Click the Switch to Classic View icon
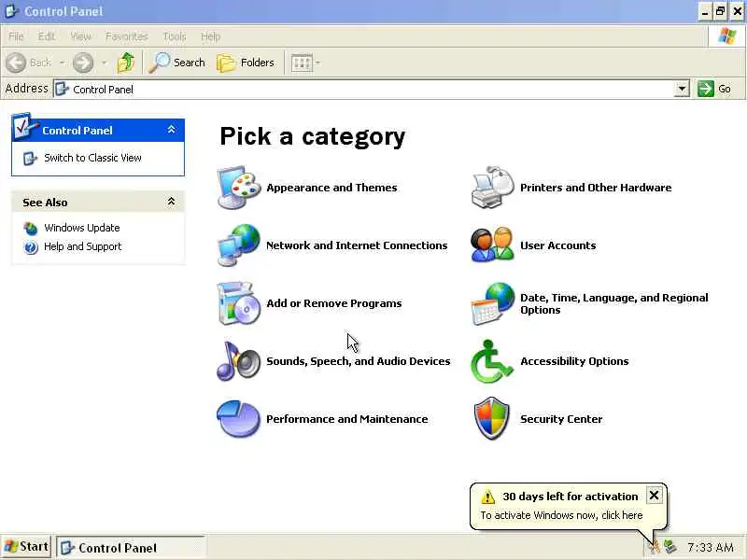Image resolution: width=747 pixels, height=560 pixels. pyautogui.click(x=30, y=158)
